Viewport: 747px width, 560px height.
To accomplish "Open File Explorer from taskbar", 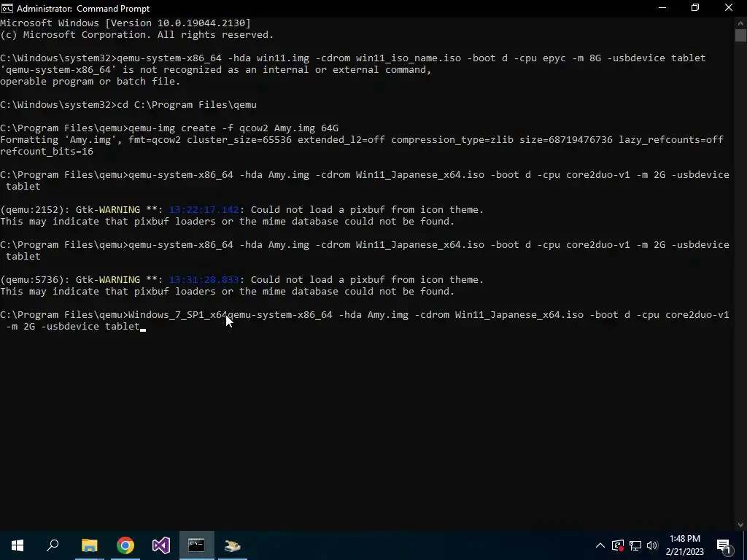I will 89,545.
